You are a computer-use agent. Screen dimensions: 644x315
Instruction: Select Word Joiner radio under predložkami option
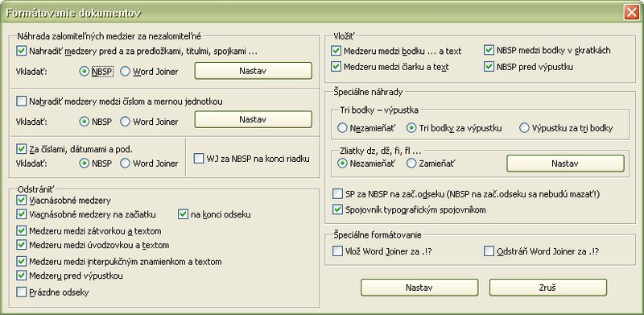click(x=125, y=71)
